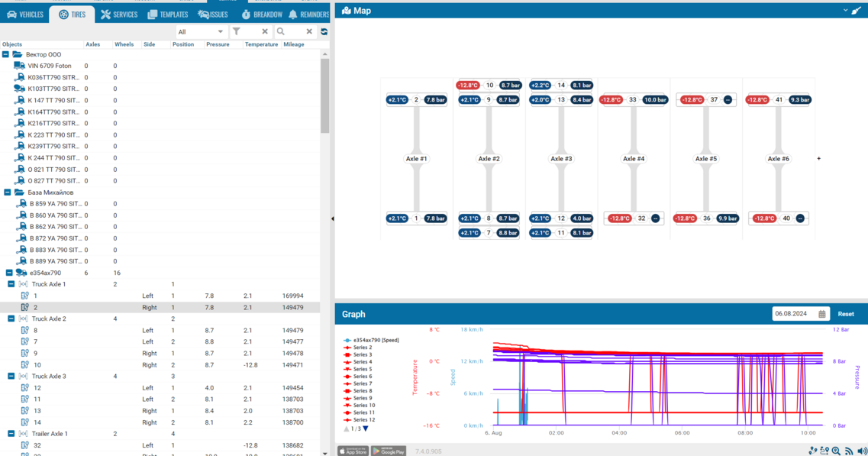Viewport: 868px width, 456px height.
Task: Open the Services tab
Action: pos(119,15)
